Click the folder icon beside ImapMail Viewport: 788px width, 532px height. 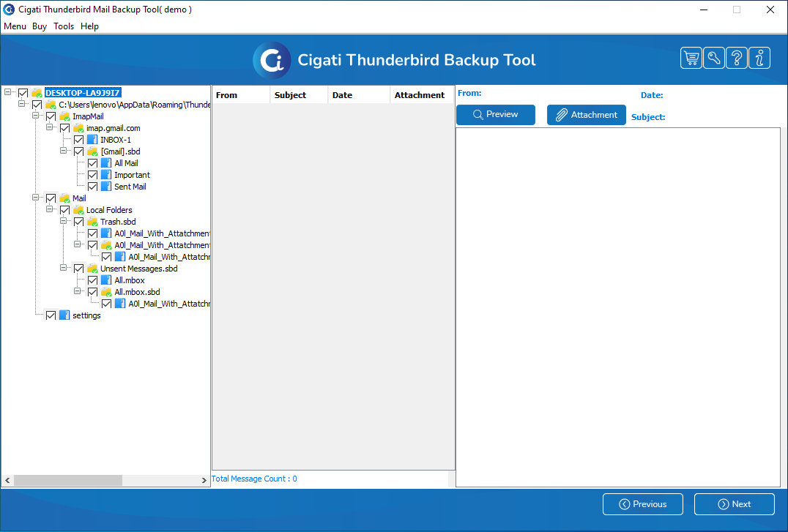[65, 116]
